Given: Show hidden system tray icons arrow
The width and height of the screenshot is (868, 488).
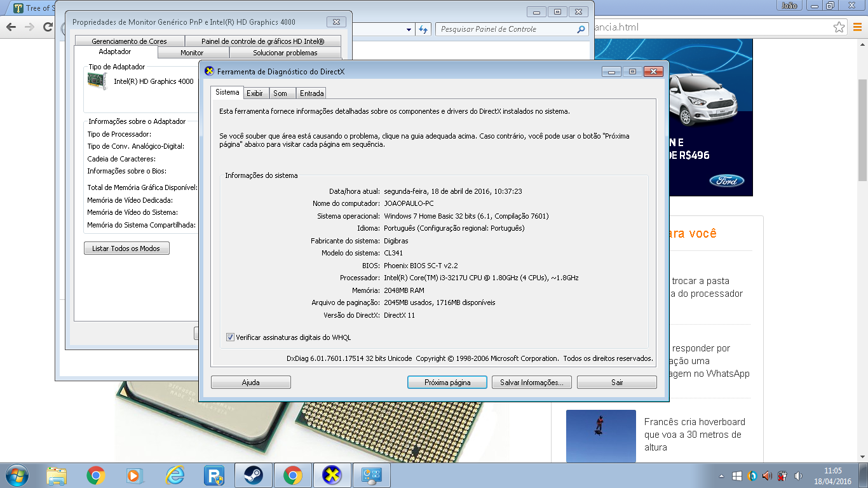Looking at the screenshot, I should pyautogui.click(x=721, y=476).
